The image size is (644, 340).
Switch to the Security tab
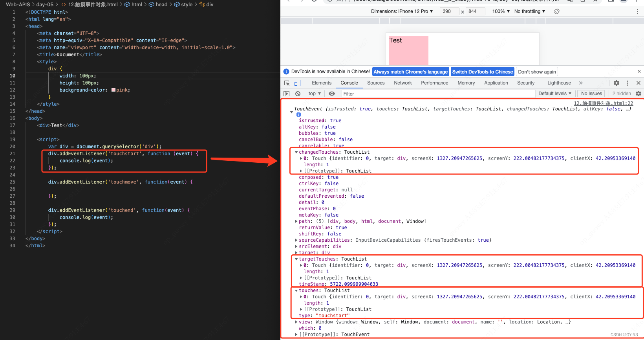(x=526, y=83)
